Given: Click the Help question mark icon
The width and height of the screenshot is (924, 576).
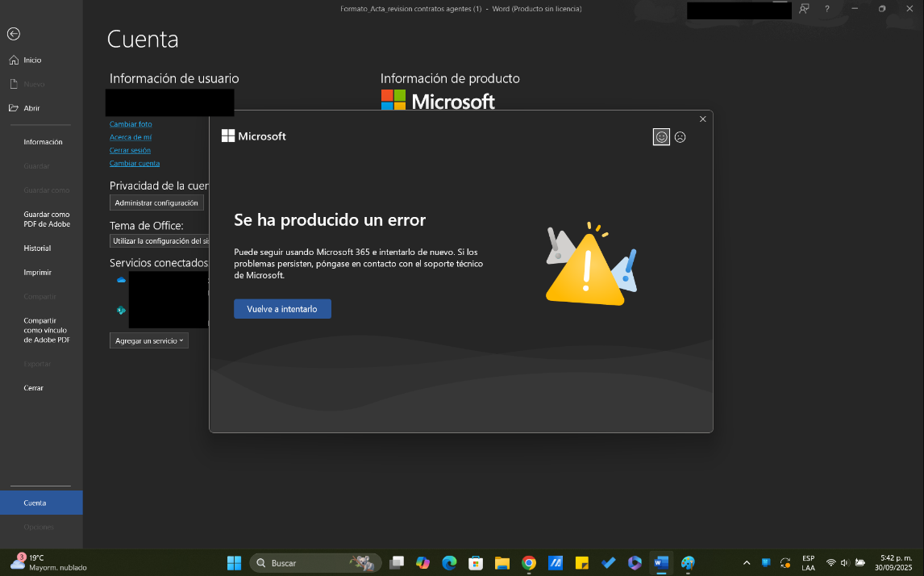Looking at the screenshot, I should pyautogui.click(x=826, y=10).
